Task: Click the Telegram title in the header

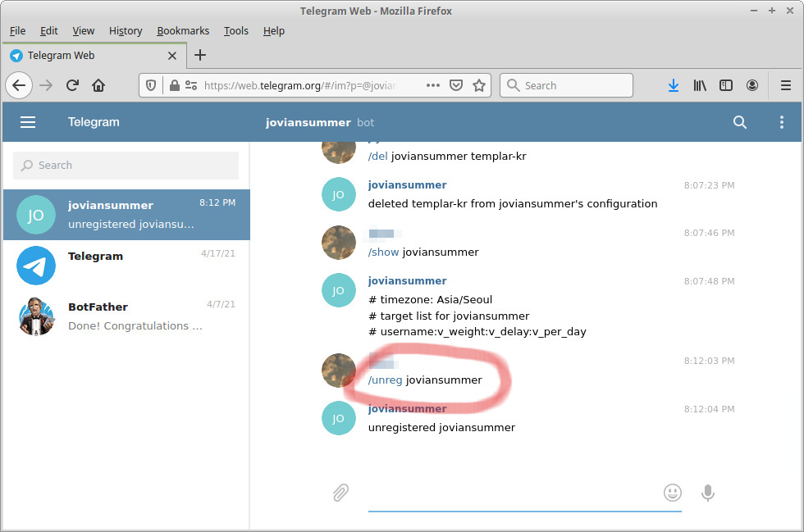Action: click(94, 122)
